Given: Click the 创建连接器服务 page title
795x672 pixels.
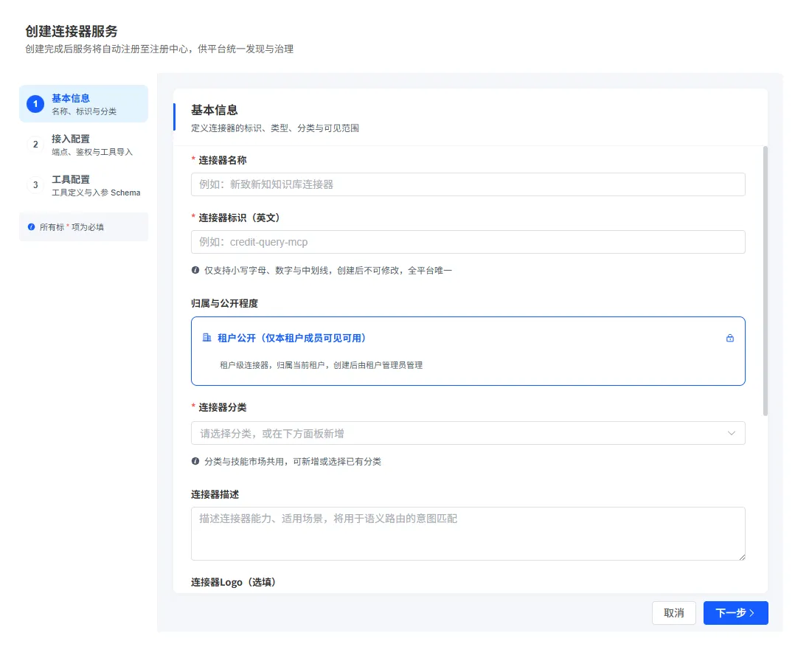Looking at the screenshot, I should [72, 32].
